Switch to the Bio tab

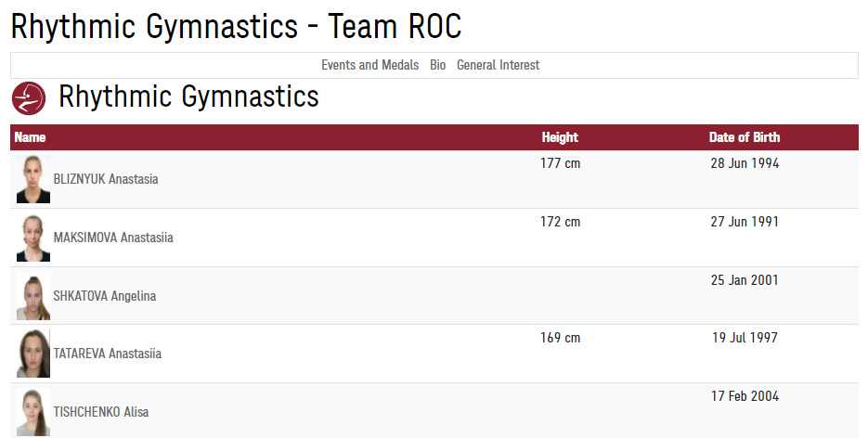click(438, 65)
